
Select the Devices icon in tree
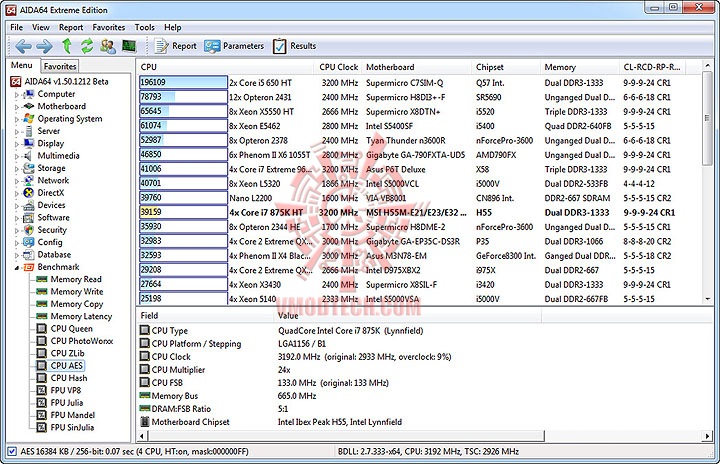(29, 205)
